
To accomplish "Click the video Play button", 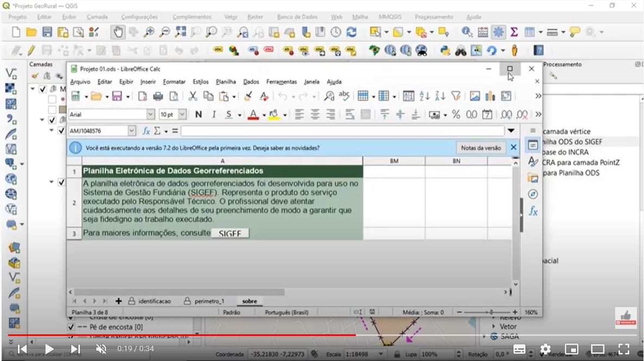I will pos(49,349).
